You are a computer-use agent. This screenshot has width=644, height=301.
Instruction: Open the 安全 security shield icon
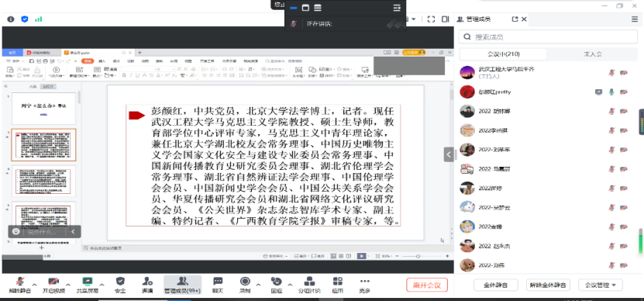click(x=120, y=282)
